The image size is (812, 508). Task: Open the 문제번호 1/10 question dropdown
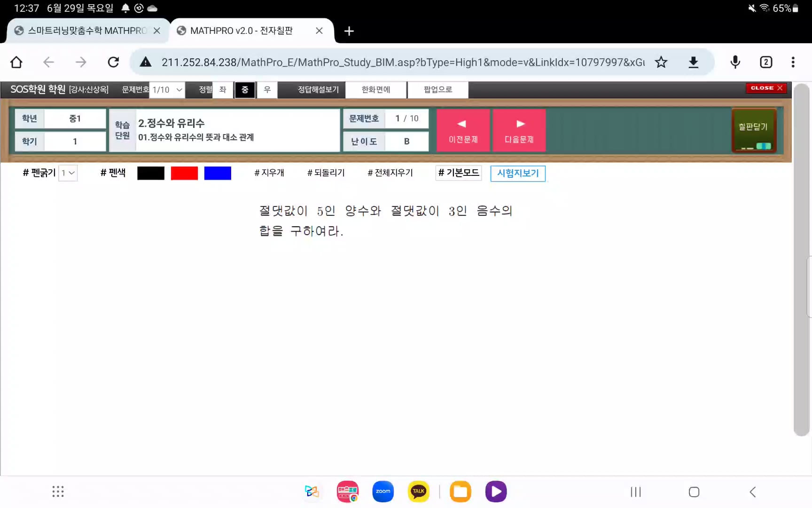tap(167, 89)
